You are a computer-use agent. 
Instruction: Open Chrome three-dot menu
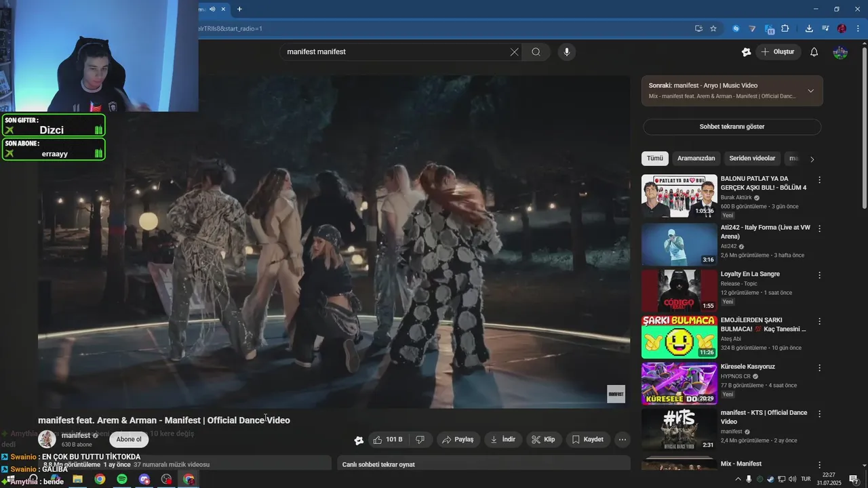(858, 28)
